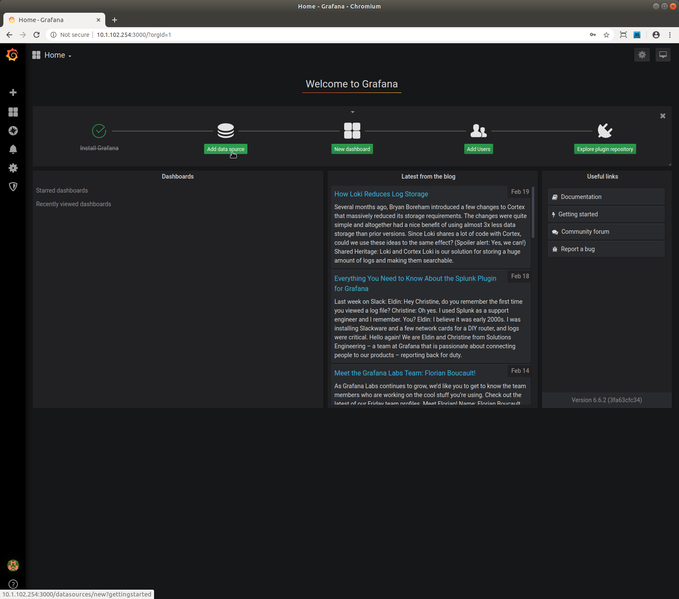Open the Documentation link
Image resolution: width=679 pixels, height=599 pixels.
tap(606, 197)
